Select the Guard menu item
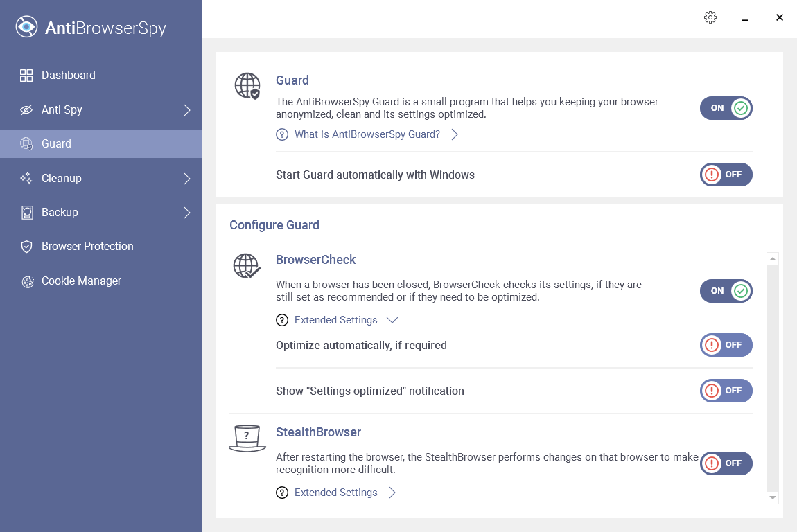 100,144
